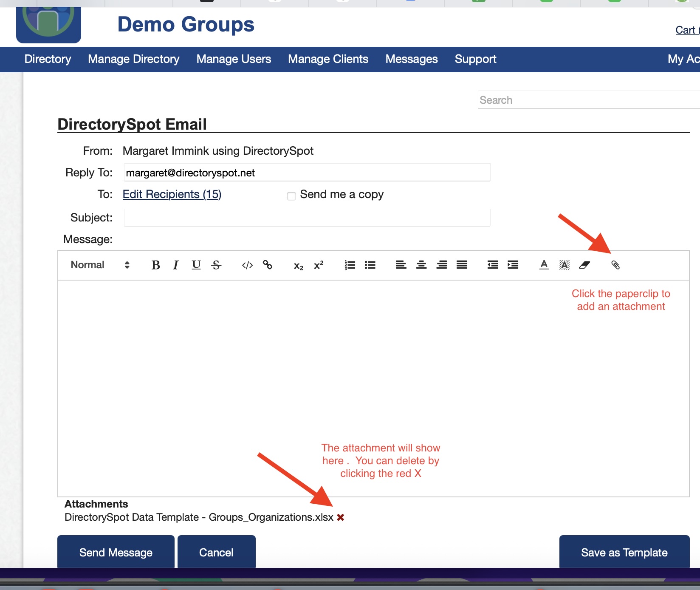700x590 pixels.
Task: Select the attached Groups_Organizations.xlsx file name
Action: (199, 517)
